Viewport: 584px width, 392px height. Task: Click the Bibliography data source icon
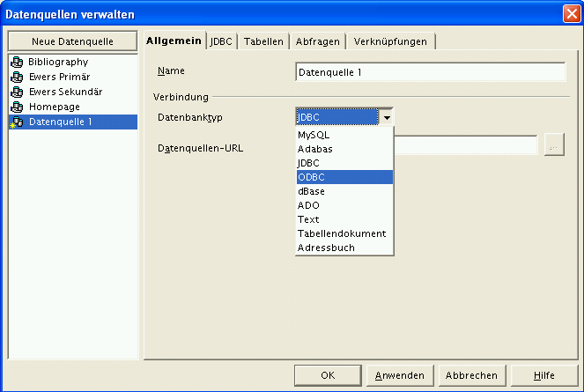tap(16, 63)
